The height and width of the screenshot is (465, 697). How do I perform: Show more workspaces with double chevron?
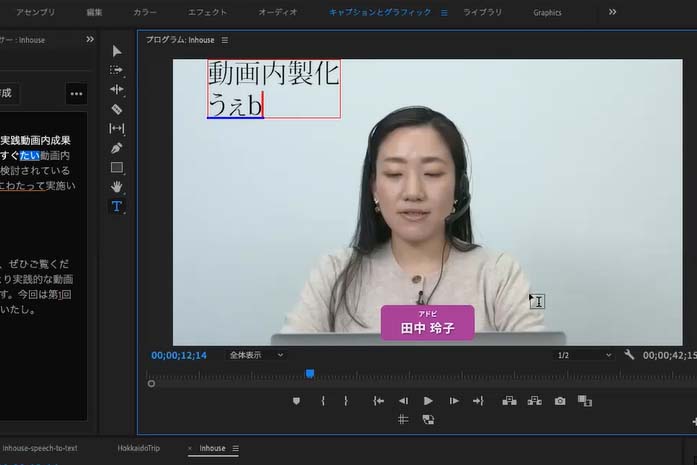[x=613, y=12]
